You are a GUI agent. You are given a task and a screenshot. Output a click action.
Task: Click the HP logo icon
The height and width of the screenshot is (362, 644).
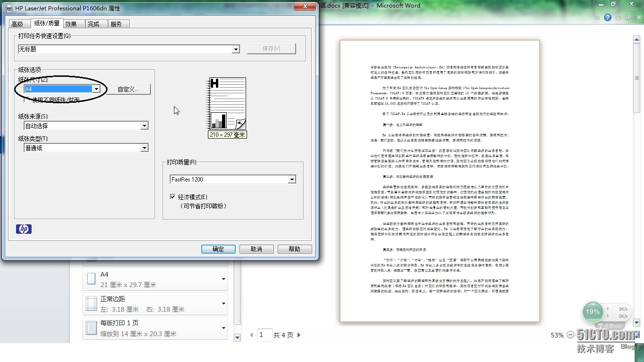point(24,229)
